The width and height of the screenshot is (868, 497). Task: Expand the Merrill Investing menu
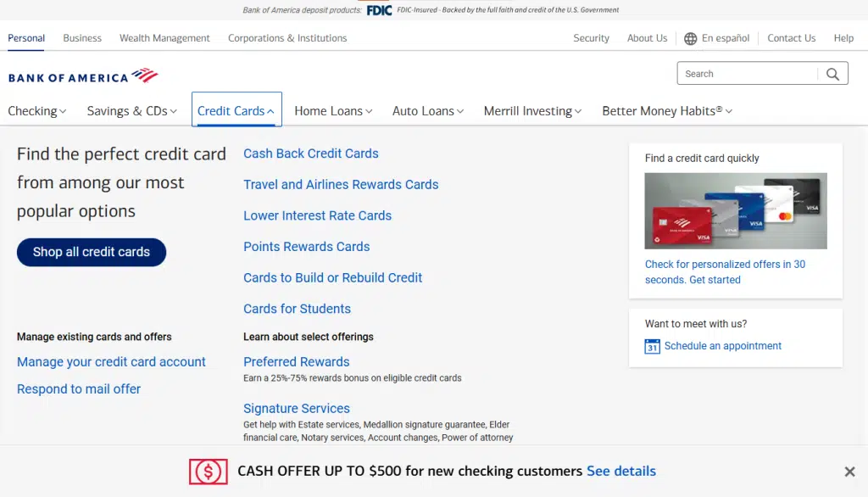532,111
